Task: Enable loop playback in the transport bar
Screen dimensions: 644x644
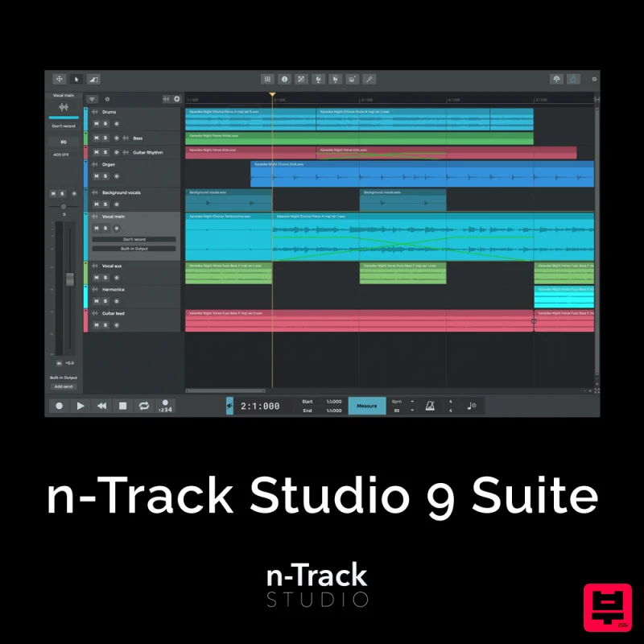Action: coord(144,406)
